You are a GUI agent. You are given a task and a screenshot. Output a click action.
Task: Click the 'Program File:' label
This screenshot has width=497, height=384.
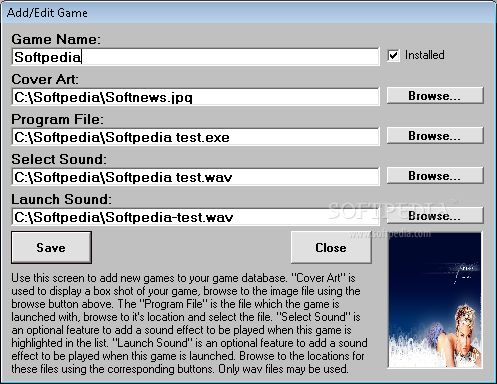click(x=57, y=119)
